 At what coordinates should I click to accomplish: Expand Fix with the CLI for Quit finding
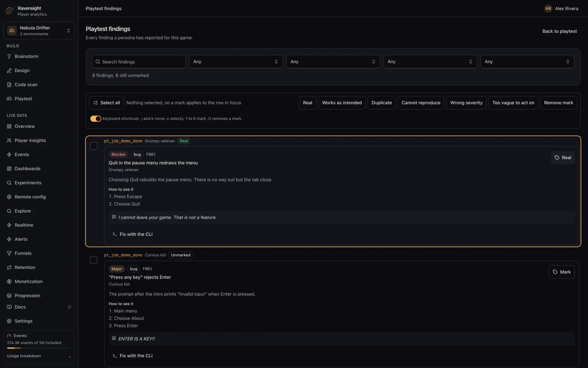coord(132,234)
